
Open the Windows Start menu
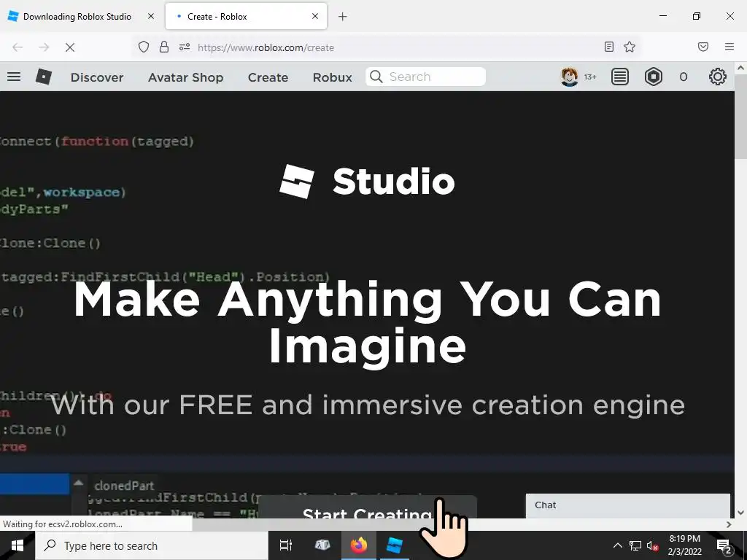tap(18, 545)
